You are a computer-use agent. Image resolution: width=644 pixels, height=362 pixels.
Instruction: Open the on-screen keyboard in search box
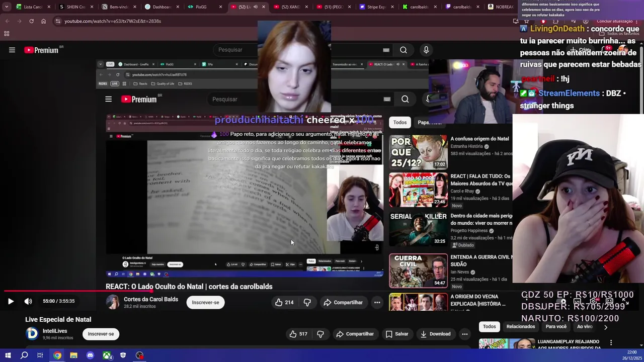tap(386, 50)
